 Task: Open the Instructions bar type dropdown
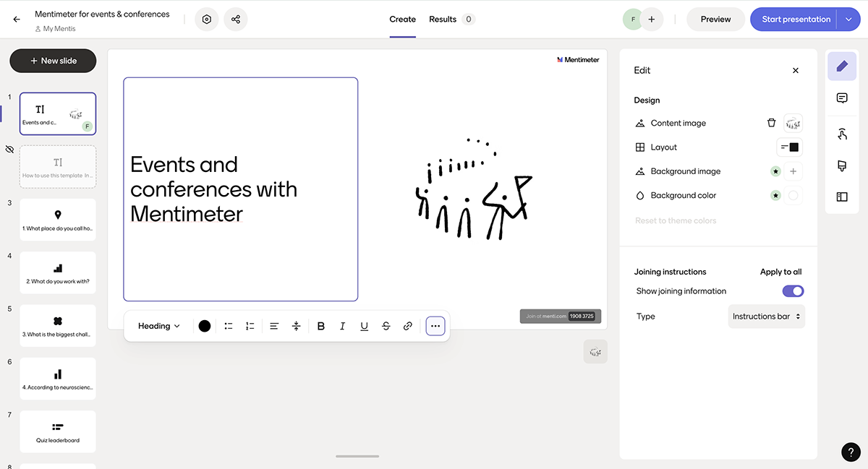tap(767, 317)
